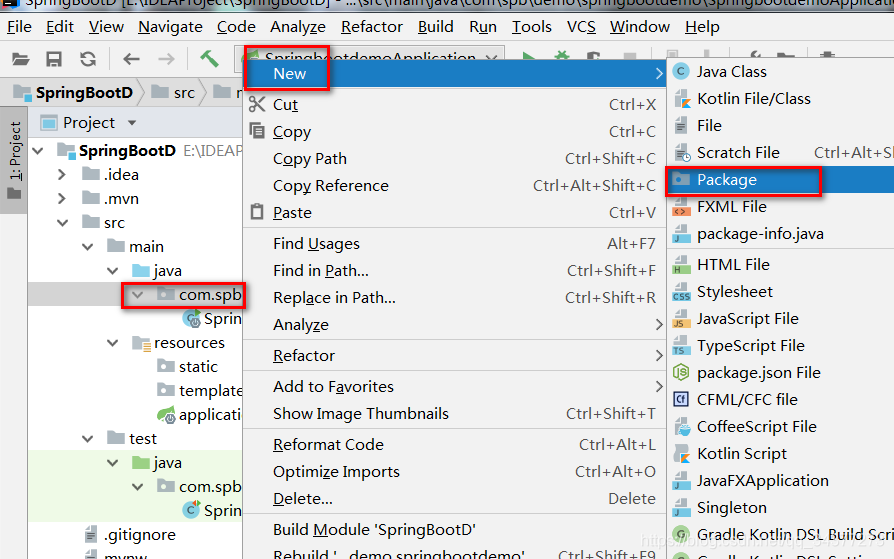894x559 pixels.
Task: Click the Build project hammer icon
Action: [x=209, y=58]
